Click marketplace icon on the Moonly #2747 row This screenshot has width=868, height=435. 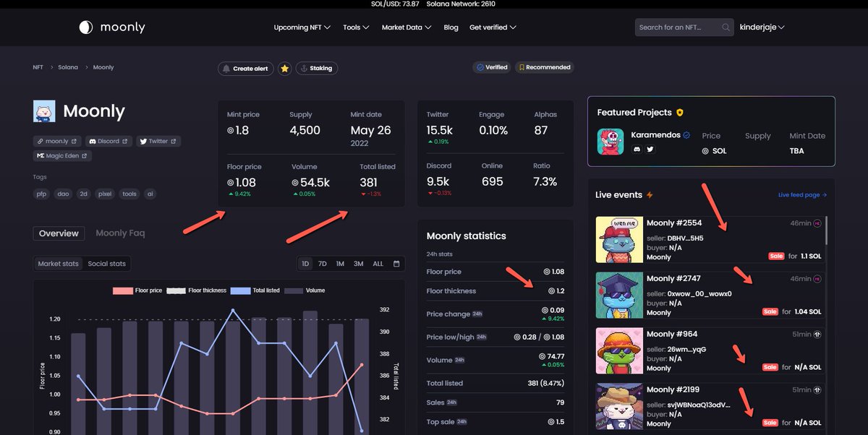817,279
